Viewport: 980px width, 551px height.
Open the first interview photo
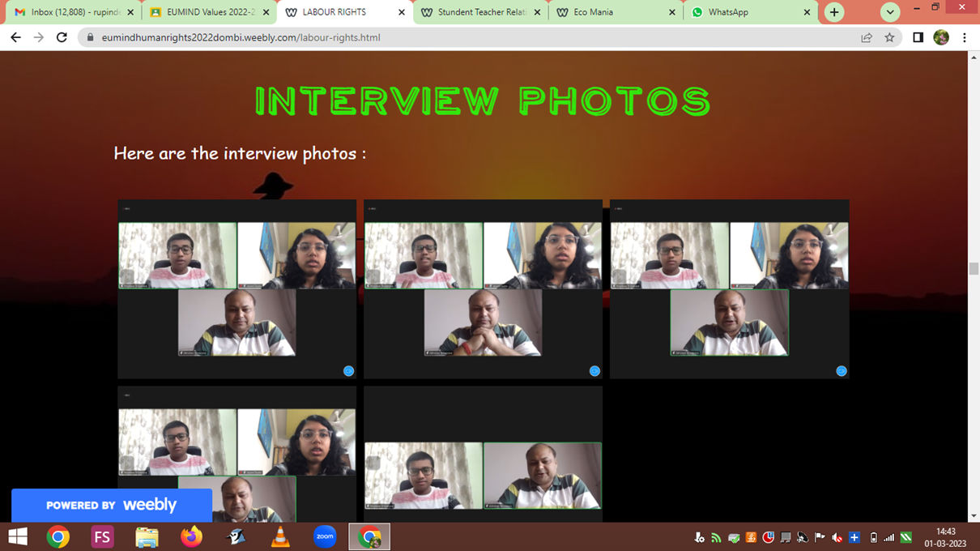[x=236, y=289]
